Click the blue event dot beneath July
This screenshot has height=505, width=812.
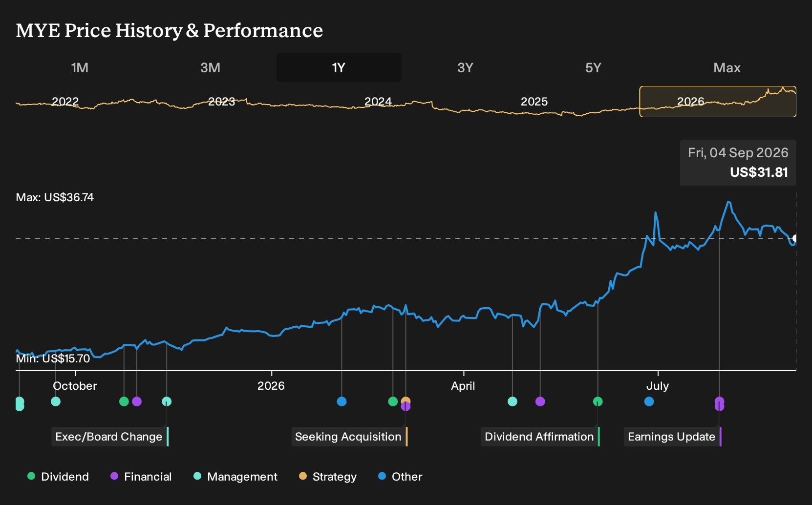tap(649, 401)
